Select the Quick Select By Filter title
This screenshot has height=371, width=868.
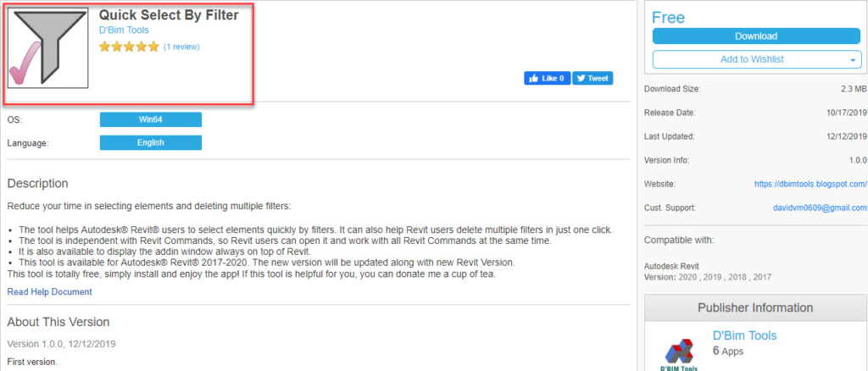point(169,15)
